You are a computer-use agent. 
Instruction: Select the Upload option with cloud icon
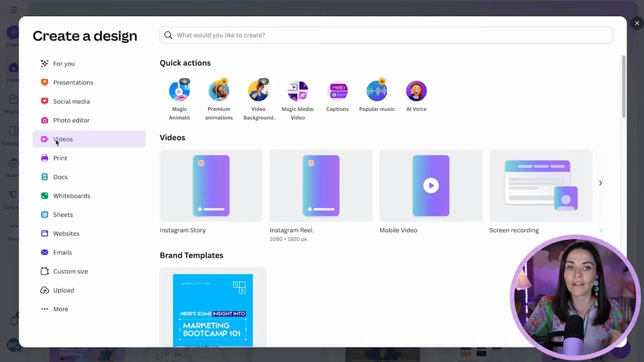63,290
